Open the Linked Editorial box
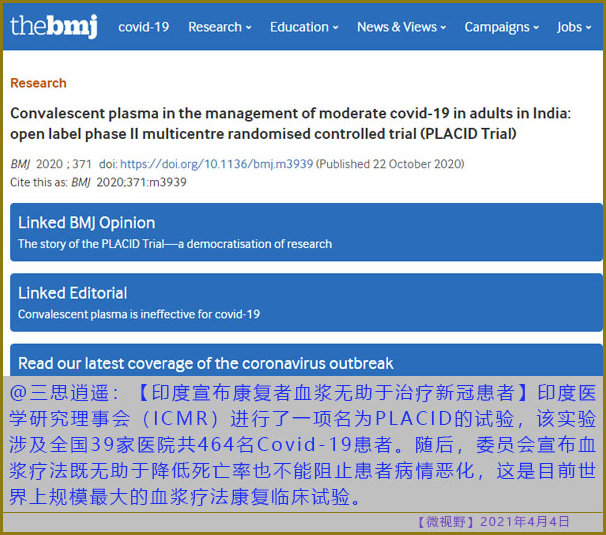Viewport: 606px width, 535px height. pos(306,302)
